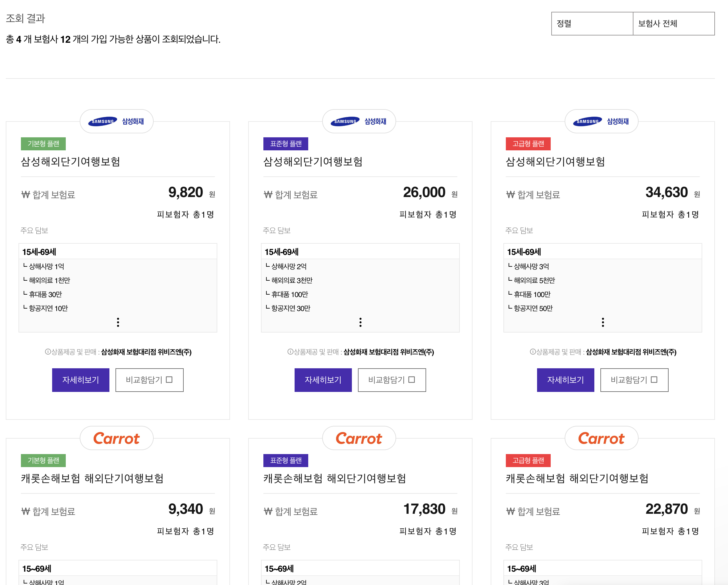Click 자세히보기 on Samsung 26,000원 plan
The image size is (728, 585).
323,380
